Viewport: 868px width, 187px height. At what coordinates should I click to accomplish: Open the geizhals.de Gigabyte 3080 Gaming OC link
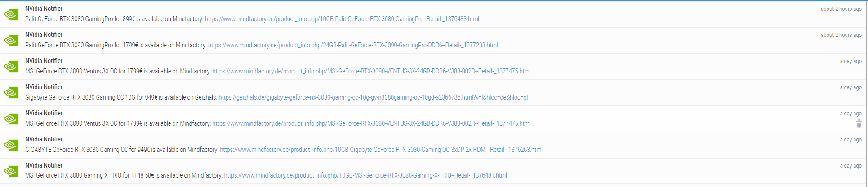coord(373,97)
